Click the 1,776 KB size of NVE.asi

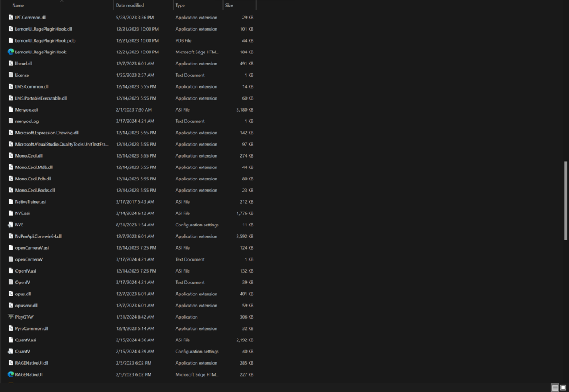pos(245,213)
